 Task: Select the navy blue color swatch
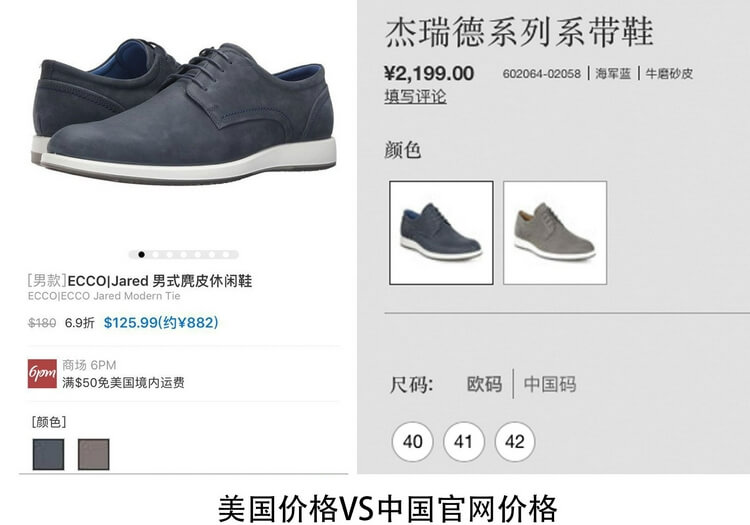pyautogui.click(x=48, y=454)
